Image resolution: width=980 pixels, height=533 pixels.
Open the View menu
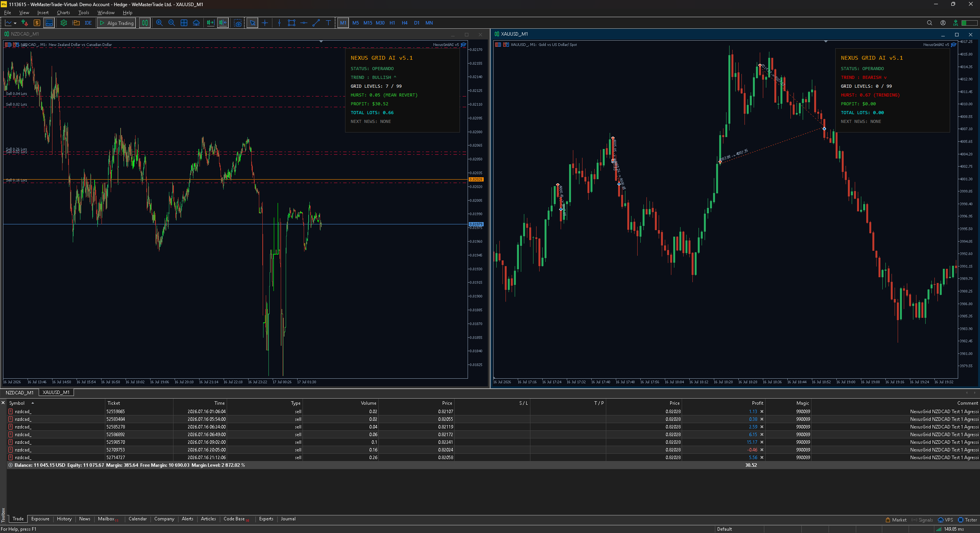(x=24, y=13)
